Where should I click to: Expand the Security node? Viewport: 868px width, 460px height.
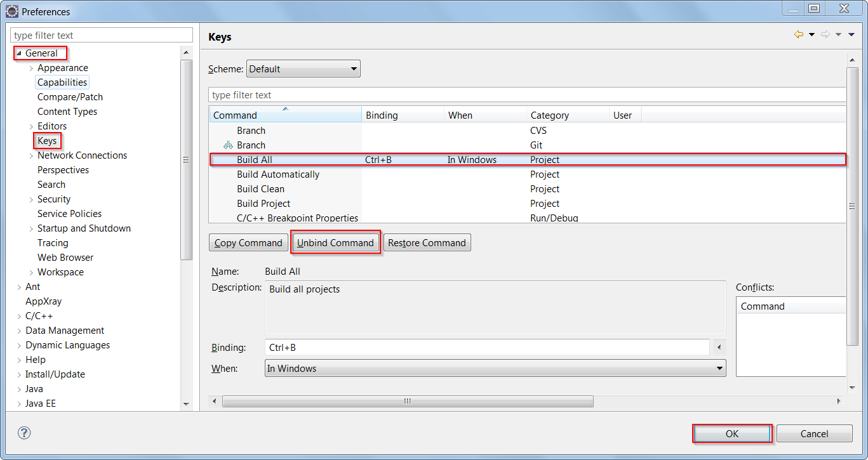point(31,199)
